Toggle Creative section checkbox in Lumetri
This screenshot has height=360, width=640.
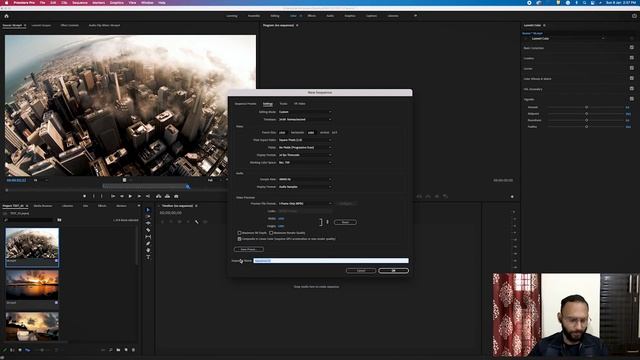click(631, 58)
